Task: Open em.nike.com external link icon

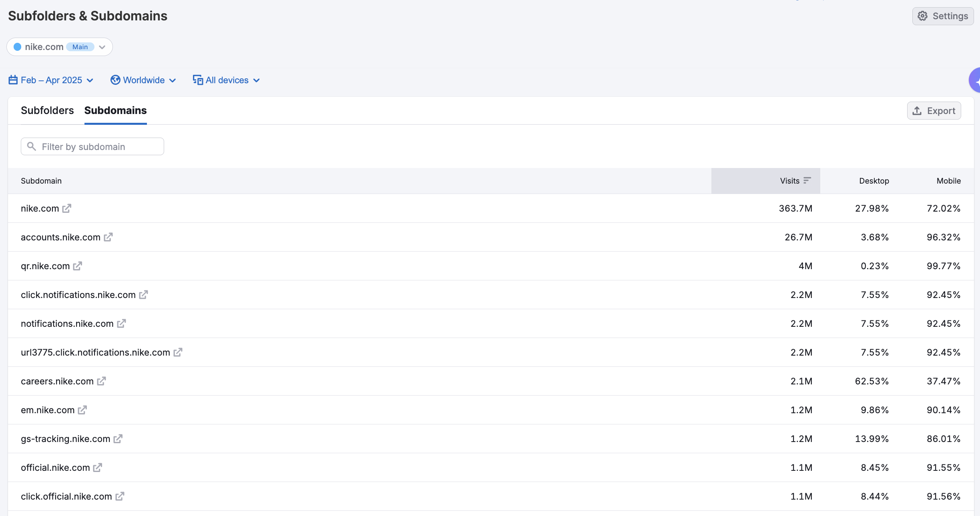Action: [82, 410]
